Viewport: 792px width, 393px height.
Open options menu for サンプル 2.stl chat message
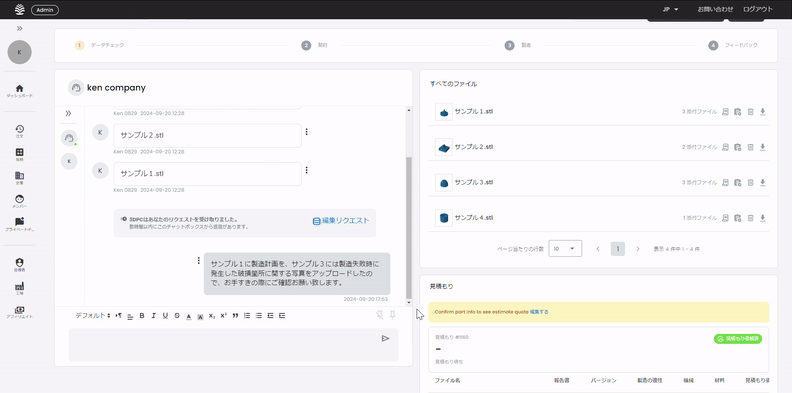(x=307, y=132)
